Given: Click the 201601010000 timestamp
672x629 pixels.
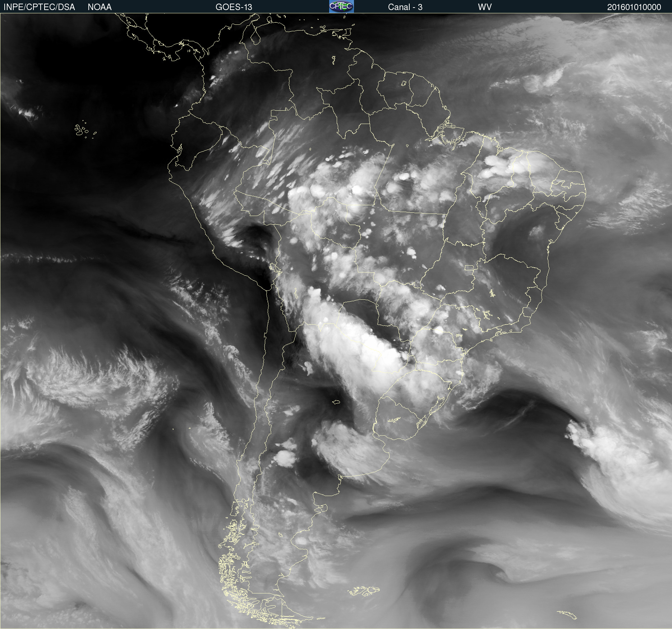Looking at the screenshot, I should pos(634,7).
